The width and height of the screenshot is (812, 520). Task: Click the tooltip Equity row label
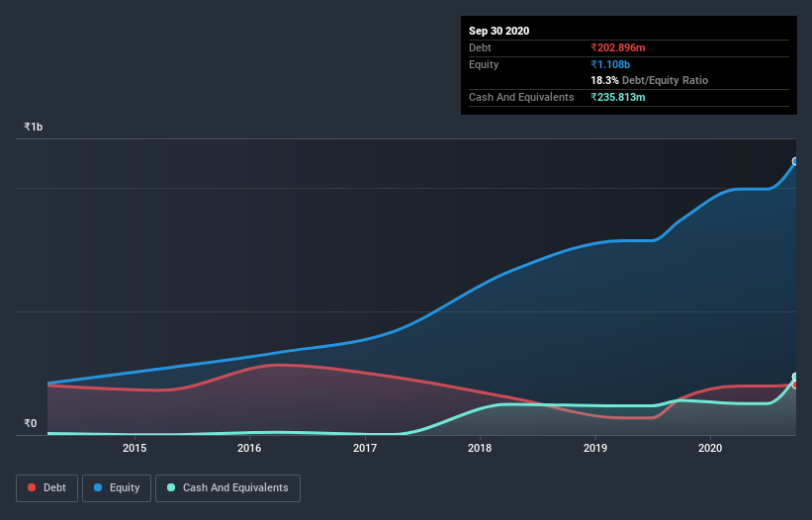[484, 64]
